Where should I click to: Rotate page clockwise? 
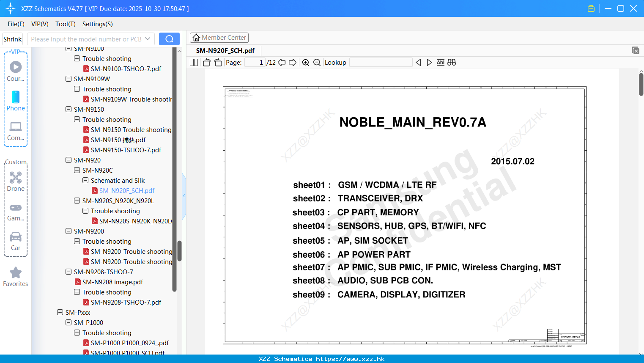(x=218, y=63)
